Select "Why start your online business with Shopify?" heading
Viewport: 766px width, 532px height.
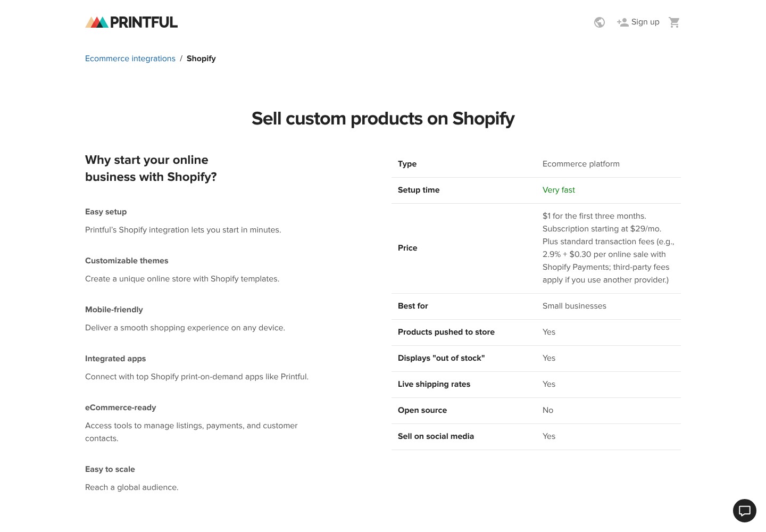click(x=151, y=168)
